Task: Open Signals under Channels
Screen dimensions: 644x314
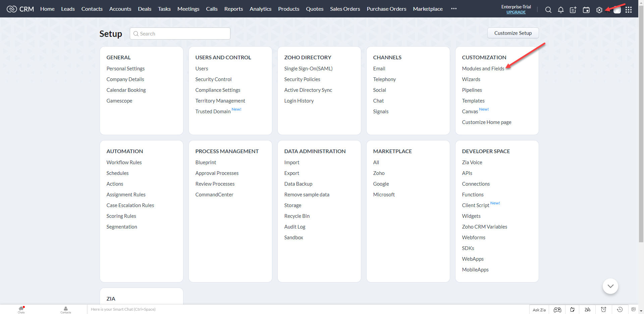Action: [381, 111]
